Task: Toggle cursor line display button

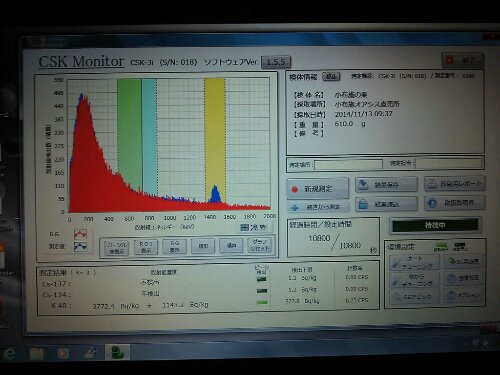Action: pos(116,248)
